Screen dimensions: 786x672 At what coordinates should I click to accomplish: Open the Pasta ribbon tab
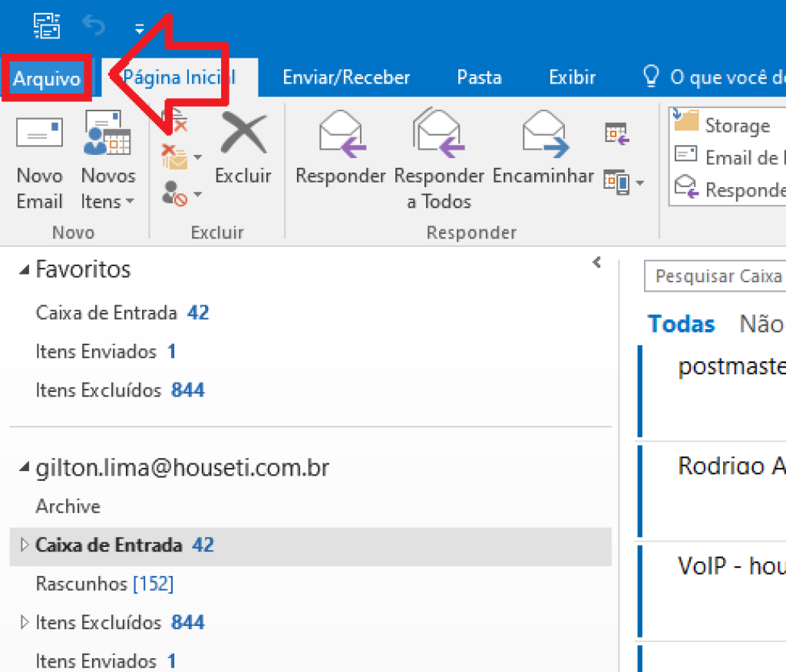click(479, 77)
